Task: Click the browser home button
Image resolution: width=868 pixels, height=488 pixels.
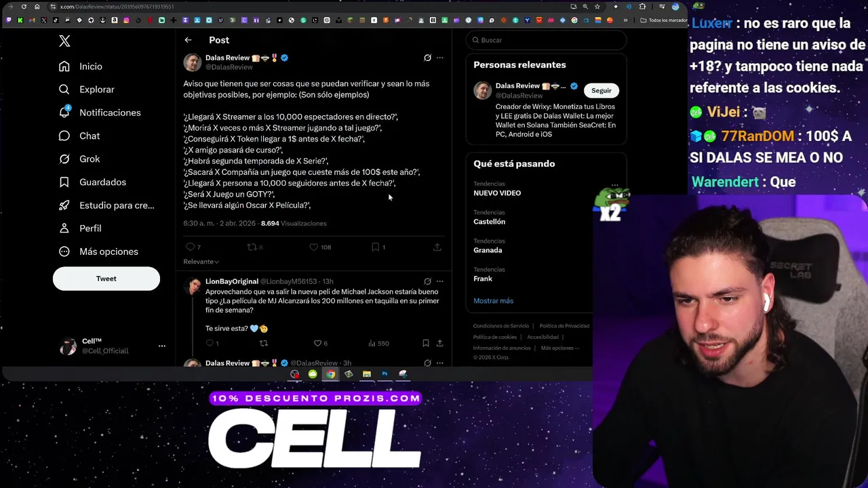Action: coord(37,7)
